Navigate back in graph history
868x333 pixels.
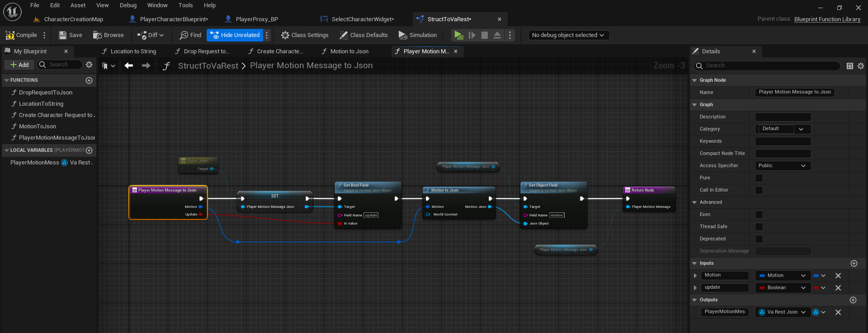pyautogui.click(x=129, y=66)
